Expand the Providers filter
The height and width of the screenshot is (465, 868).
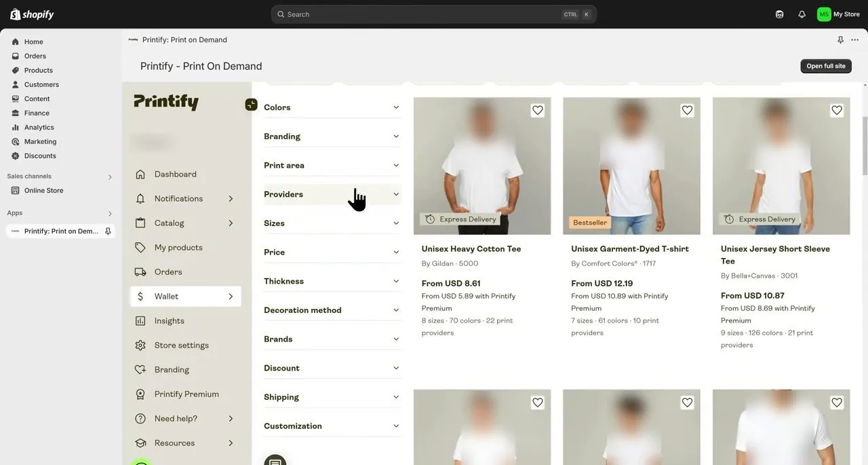pos(332,194)
